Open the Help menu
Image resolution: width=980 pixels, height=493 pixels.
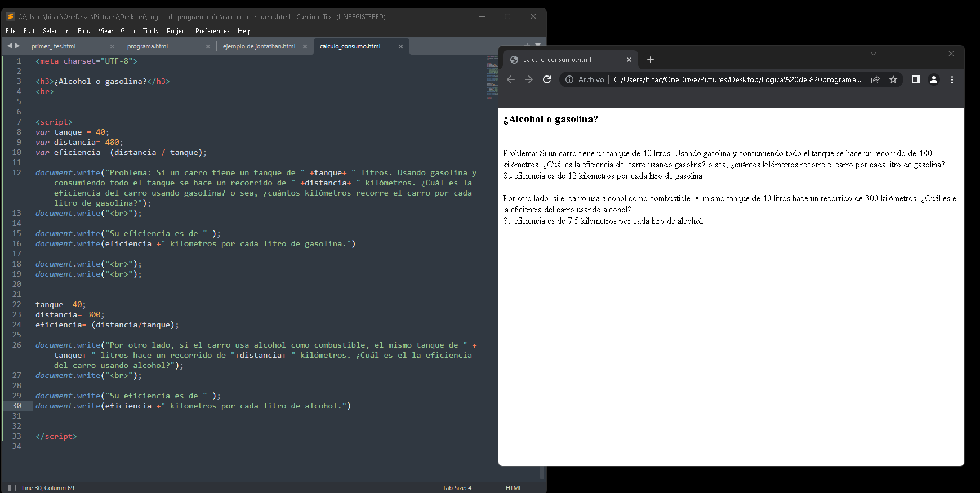coord(244,31)
